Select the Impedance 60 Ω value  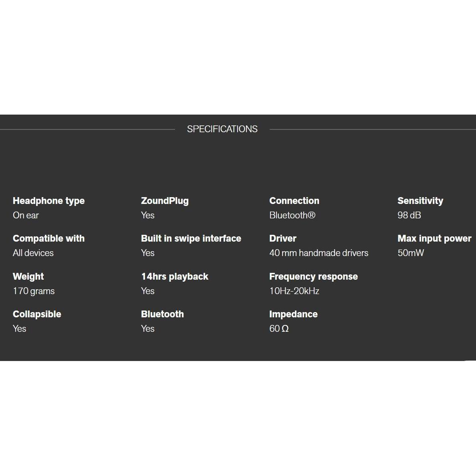(x=279, y=329)
